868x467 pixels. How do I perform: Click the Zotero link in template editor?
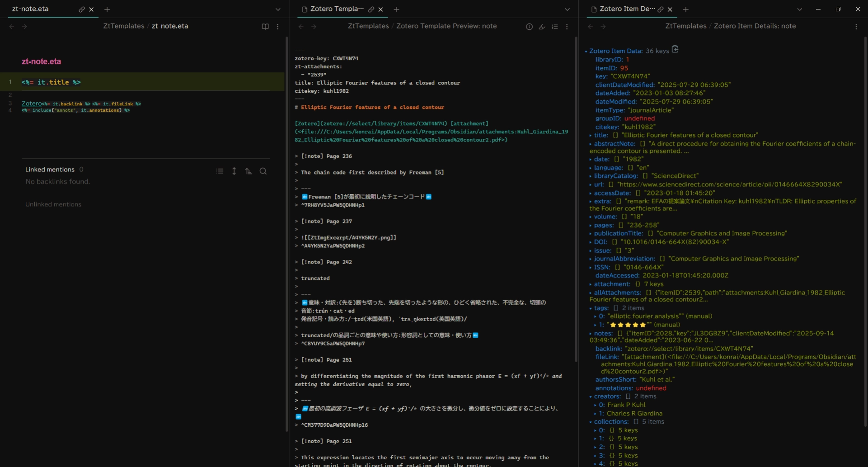point(32,104)
